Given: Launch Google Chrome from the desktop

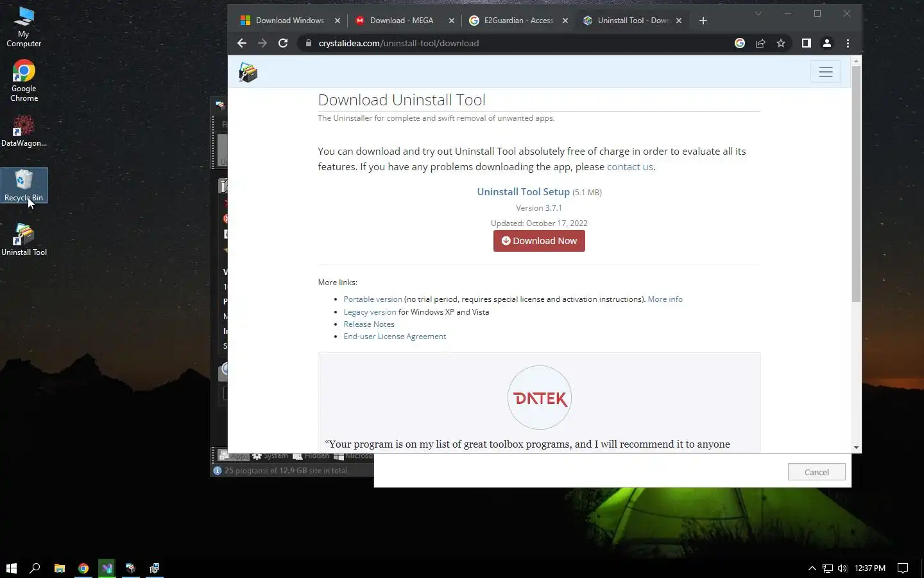Looking at the screenshot, I should (x=24, y=81).
